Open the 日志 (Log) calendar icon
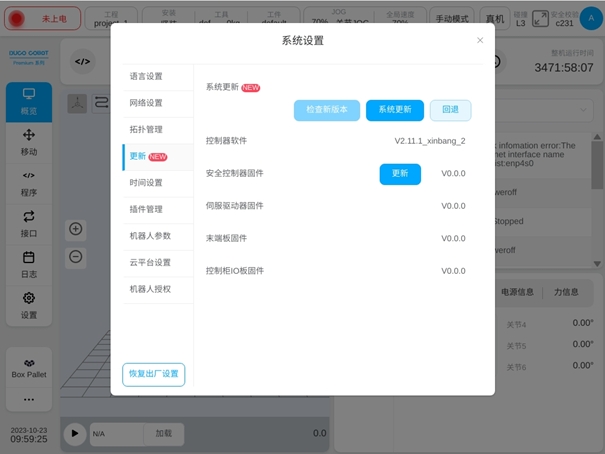 29,264
